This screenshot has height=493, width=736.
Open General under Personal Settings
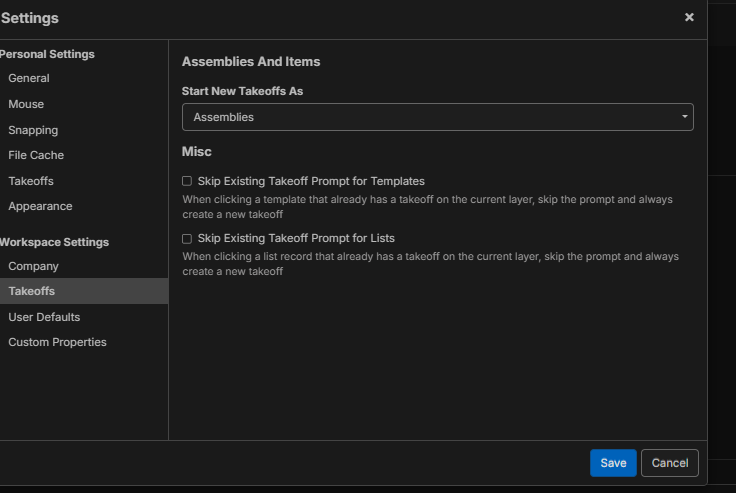click(x=29, y=78)
